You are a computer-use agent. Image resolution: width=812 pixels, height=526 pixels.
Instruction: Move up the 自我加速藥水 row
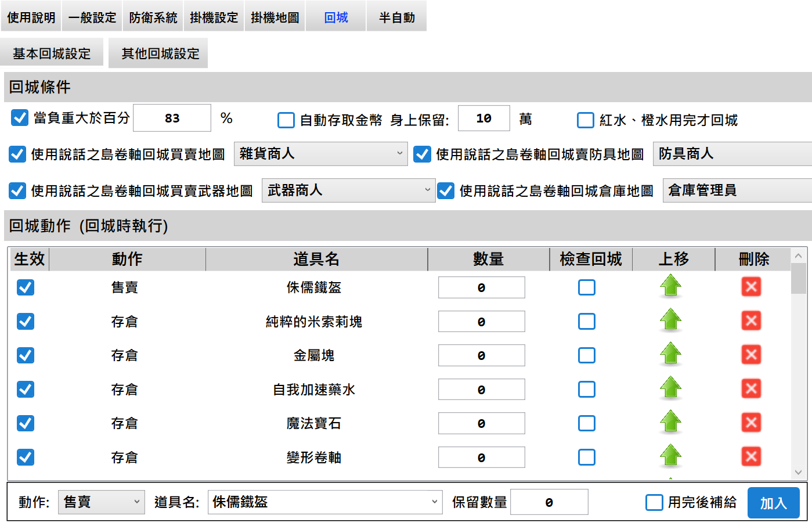click(x=670, y=389)
